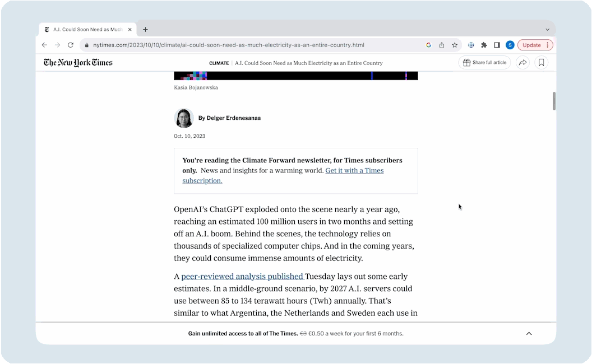Open the browser share page icon
Viewport: 592px width, 364px height.
(x=442, y=45)
